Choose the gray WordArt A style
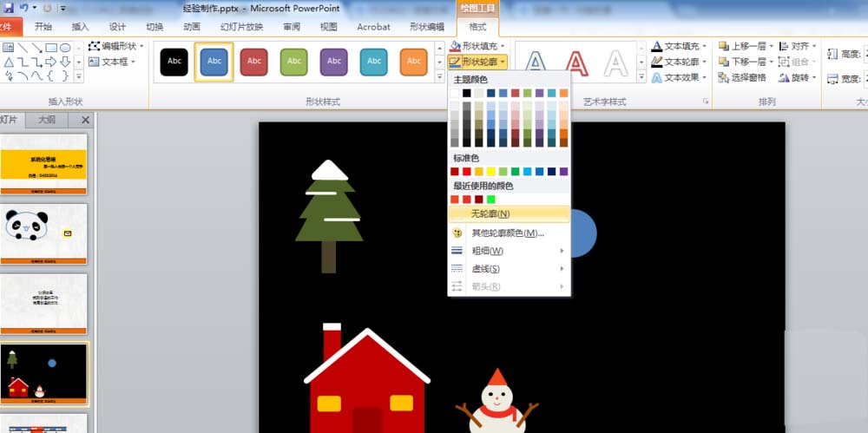 coord(615,62)
